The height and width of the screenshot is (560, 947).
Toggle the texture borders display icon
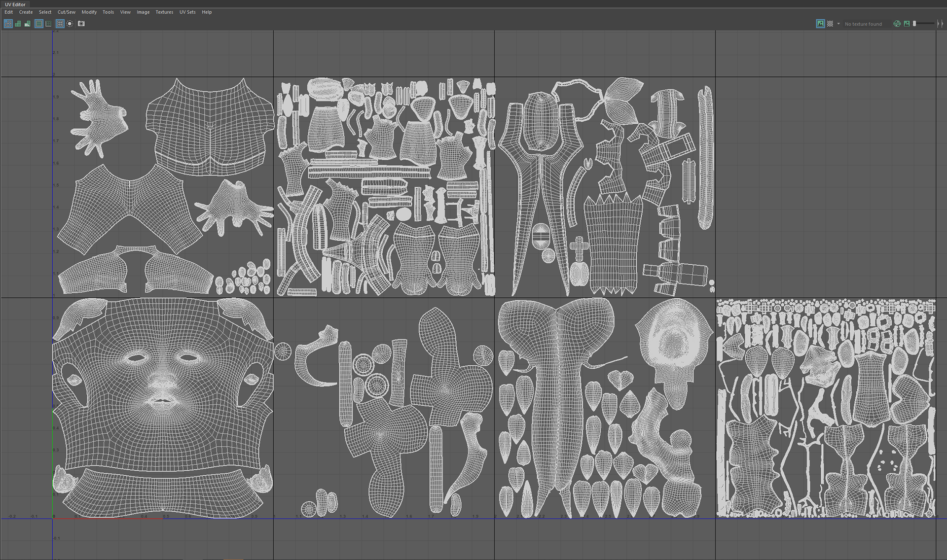pyautogui.click(x=39, y=24)
